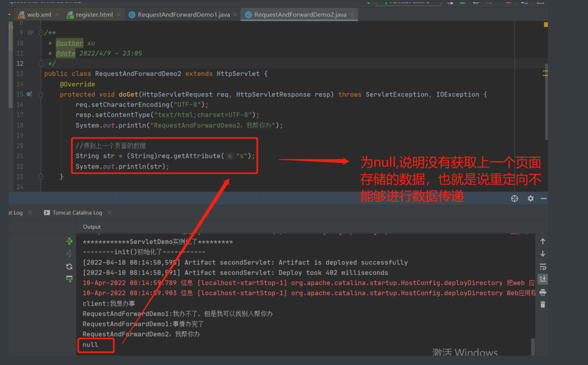Click the scroll up arrow icon in console
588x365 pixels.
543,242
